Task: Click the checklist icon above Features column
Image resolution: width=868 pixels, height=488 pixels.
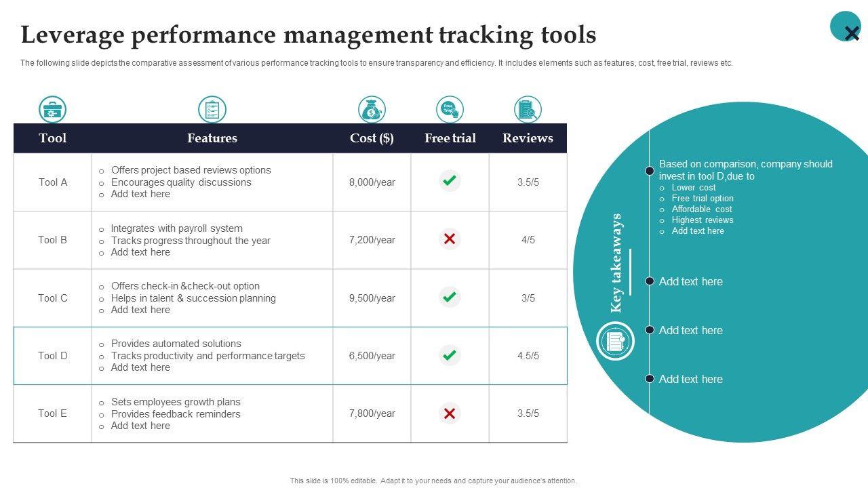Action: click(212, 110)
